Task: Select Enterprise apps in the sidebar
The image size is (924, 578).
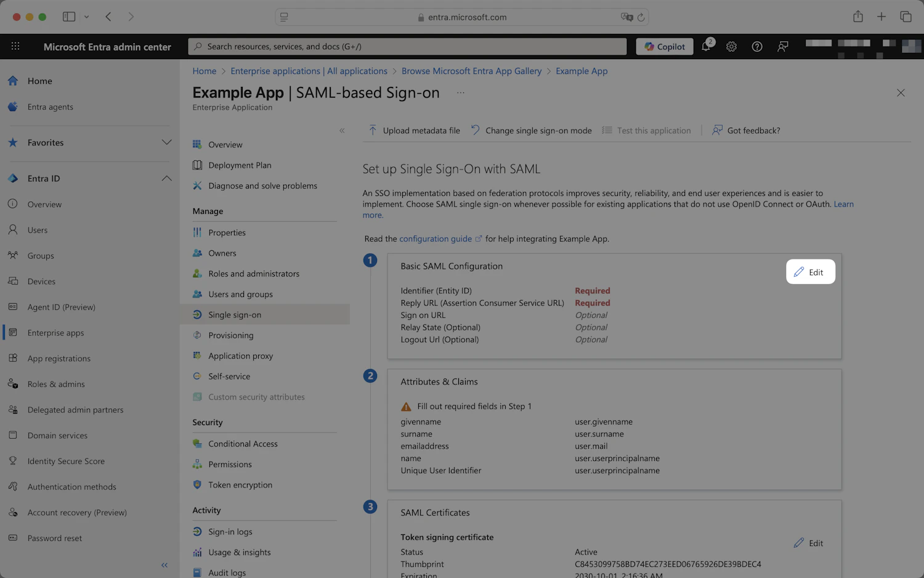Action: [55, 333]
